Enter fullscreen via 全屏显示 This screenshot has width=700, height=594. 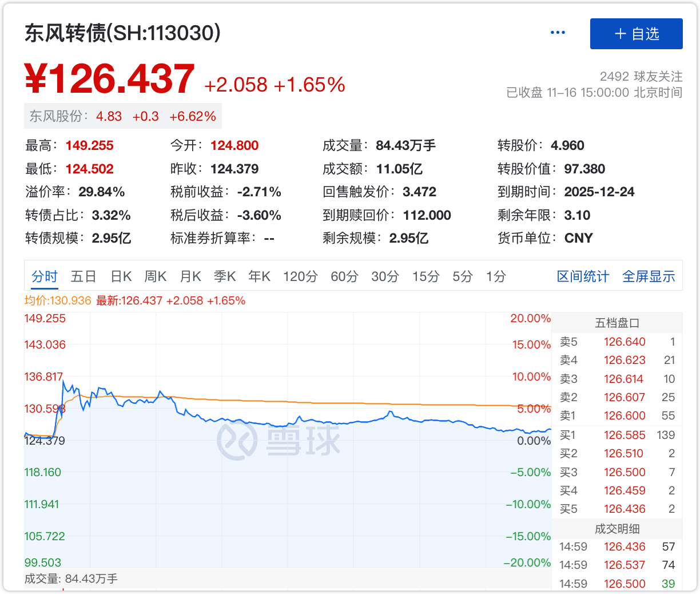[649, 277]
